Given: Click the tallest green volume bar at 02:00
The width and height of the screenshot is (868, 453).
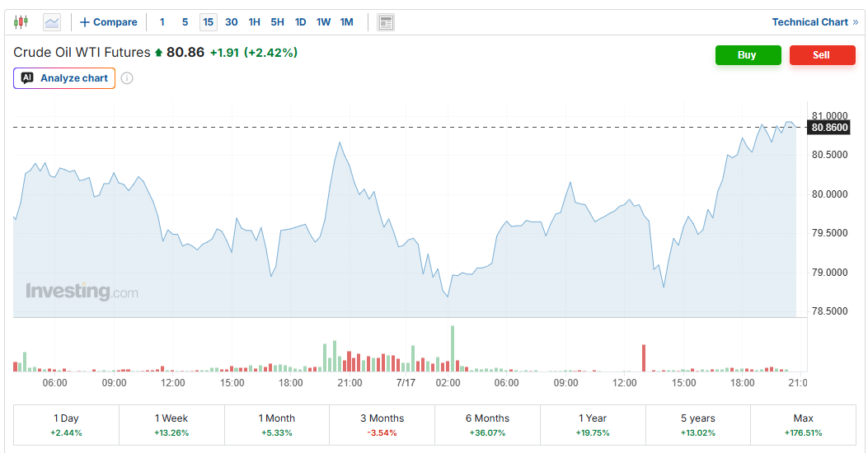Looking at the screenshot, I should click(x=453, y=348).
